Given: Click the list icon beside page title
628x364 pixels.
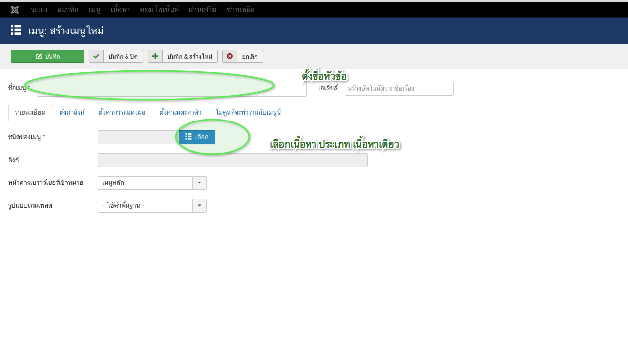Looking at the screenshot, I should click(16, 30).
